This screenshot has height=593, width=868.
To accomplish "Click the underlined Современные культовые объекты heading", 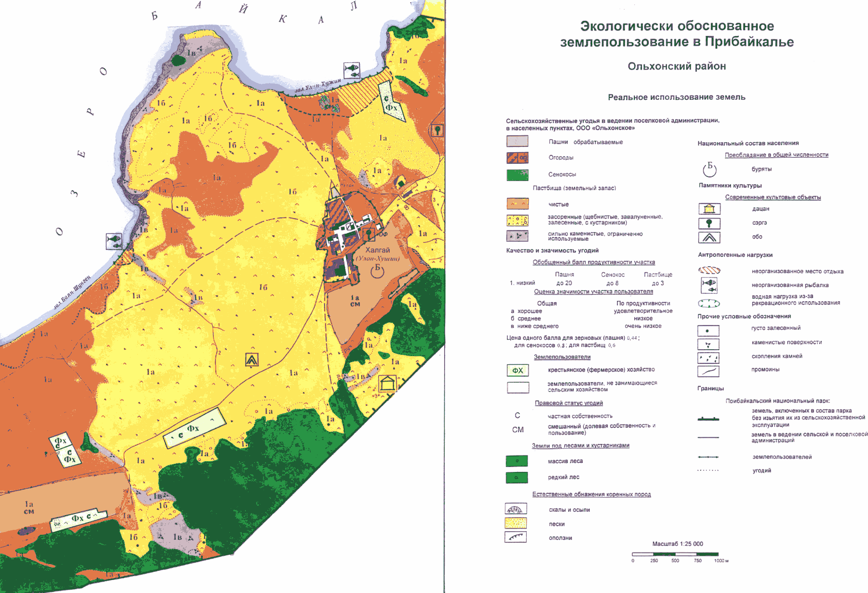I will coord(773,197).
